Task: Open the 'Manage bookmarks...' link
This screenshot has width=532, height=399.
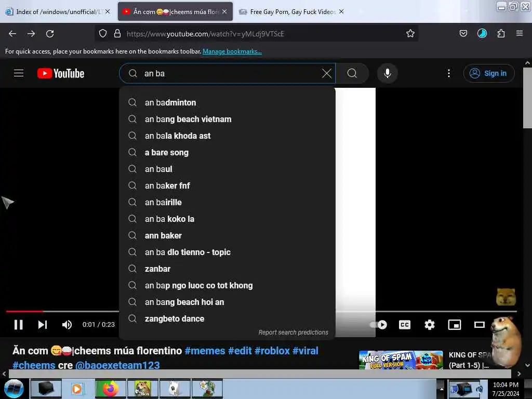Action: click(x=232, y=51)
